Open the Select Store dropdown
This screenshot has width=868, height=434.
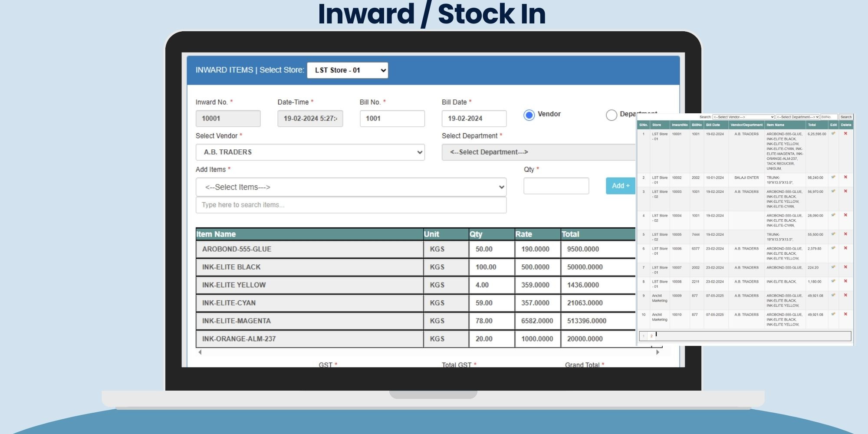click(347, 70)
